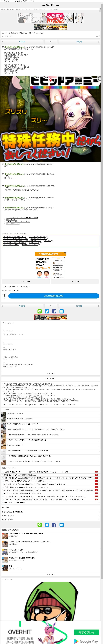
Task: Click 今すぐプレイ on OVERHIT ad
Action: point(87,632)
